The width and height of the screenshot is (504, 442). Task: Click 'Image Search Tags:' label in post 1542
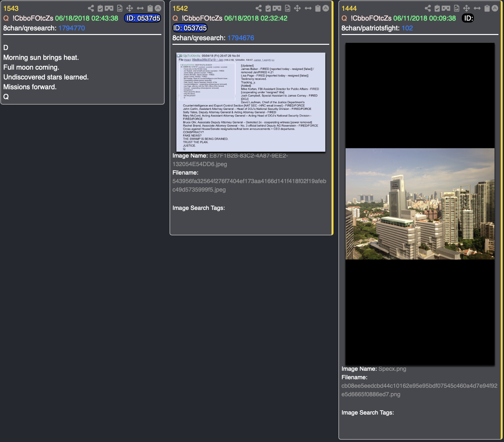click(199, 208)
